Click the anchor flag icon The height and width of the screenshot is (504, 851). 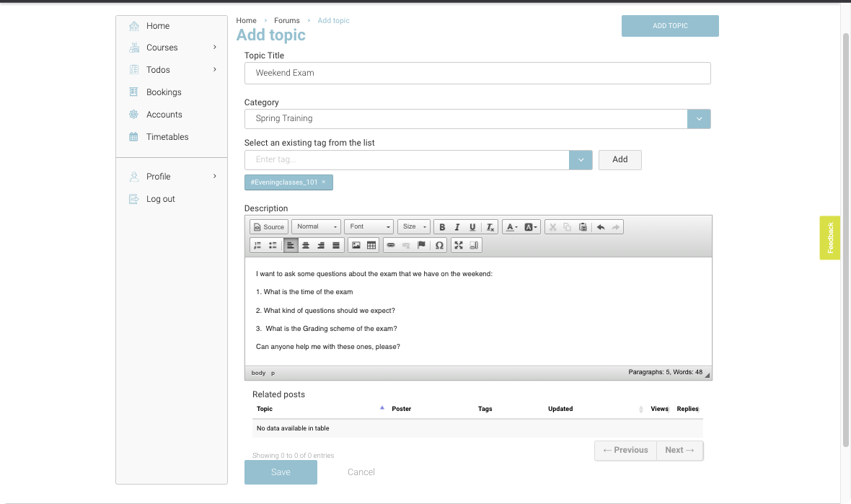(x=422, y=246)
